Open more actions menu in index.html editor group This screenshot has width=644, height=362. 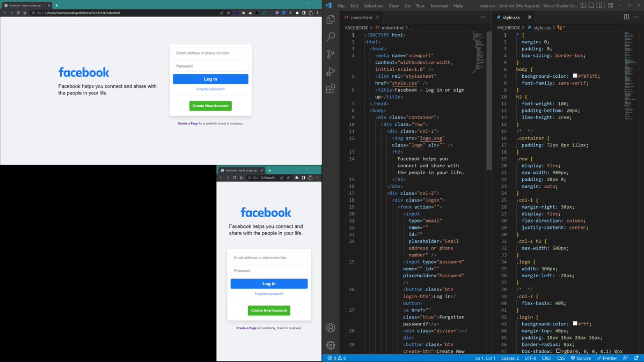click(x=483, y=17)
